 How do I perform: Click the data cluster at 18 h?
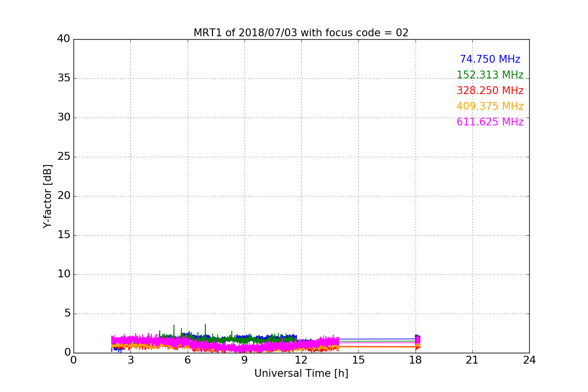pyautogui.click(x=417, y=342)
